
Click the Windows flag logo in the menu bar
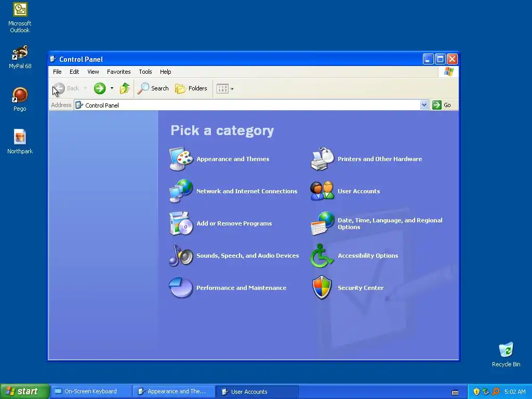pyautogui.click(x=448, y=72)
